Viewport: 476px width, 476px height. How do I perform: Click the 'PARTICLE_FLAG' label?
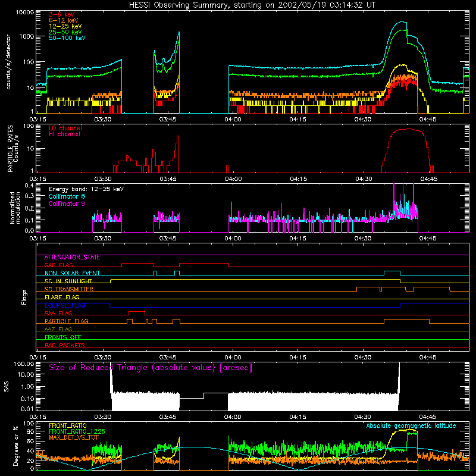67,321
